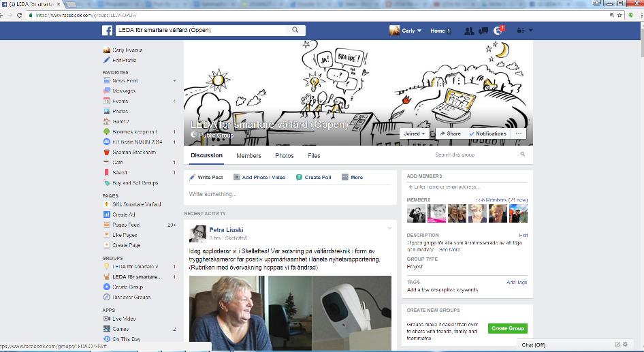Image resolution: width=644 pixels, height=352 pixels.
Task: Click Add Tags link
Action: coord(517,282)
